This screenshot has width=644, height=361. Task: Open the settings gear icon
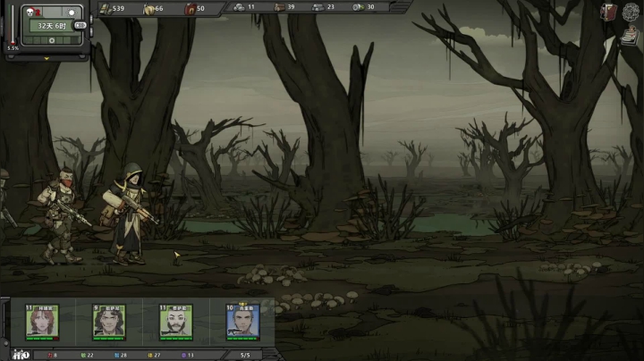coord(631,12)
